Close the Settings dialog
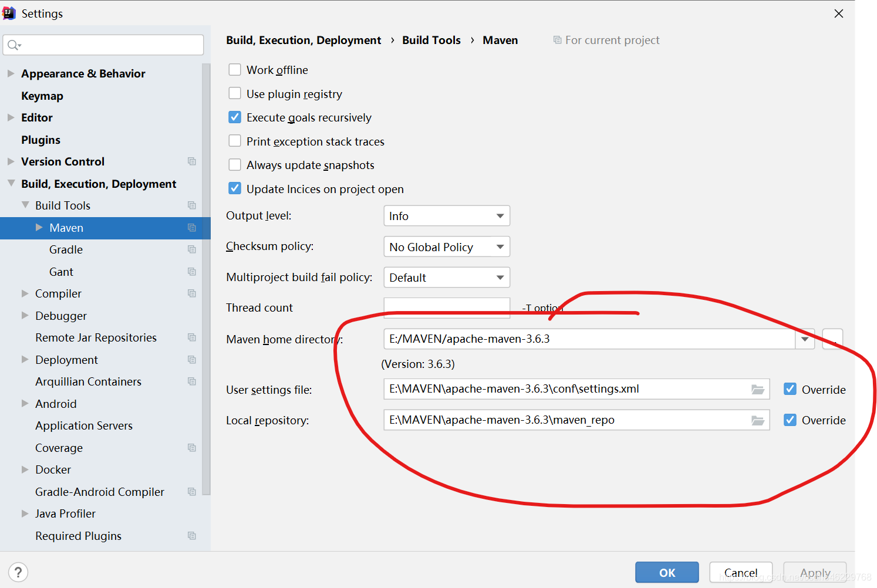The height and width of the screenshot is (588, 877). (839, 13)
